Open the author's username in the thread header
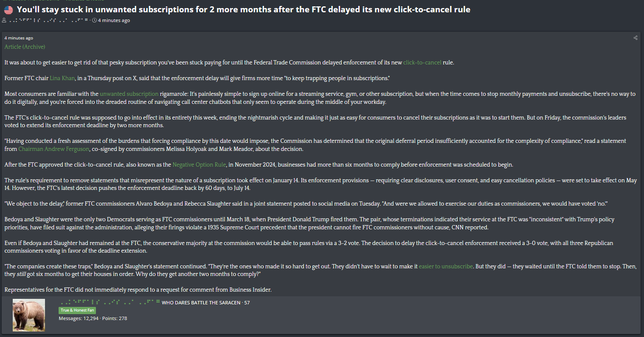This screenshot has width=644, height=337. coord(48,20)
